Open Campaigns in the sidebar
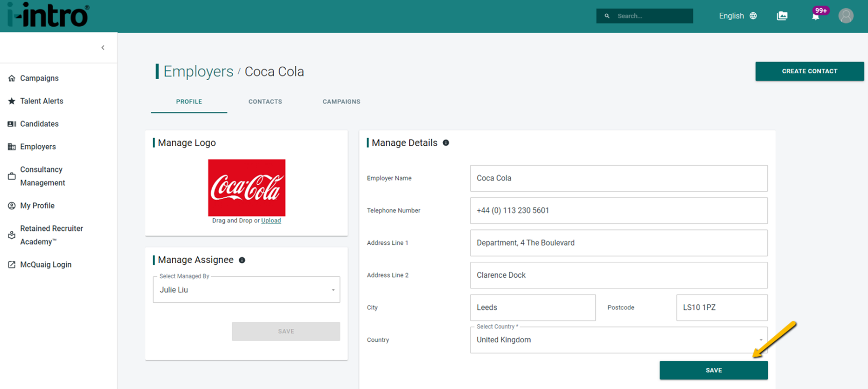The height and width of the screenshot is (389, 868). click(x=39, y=78)
